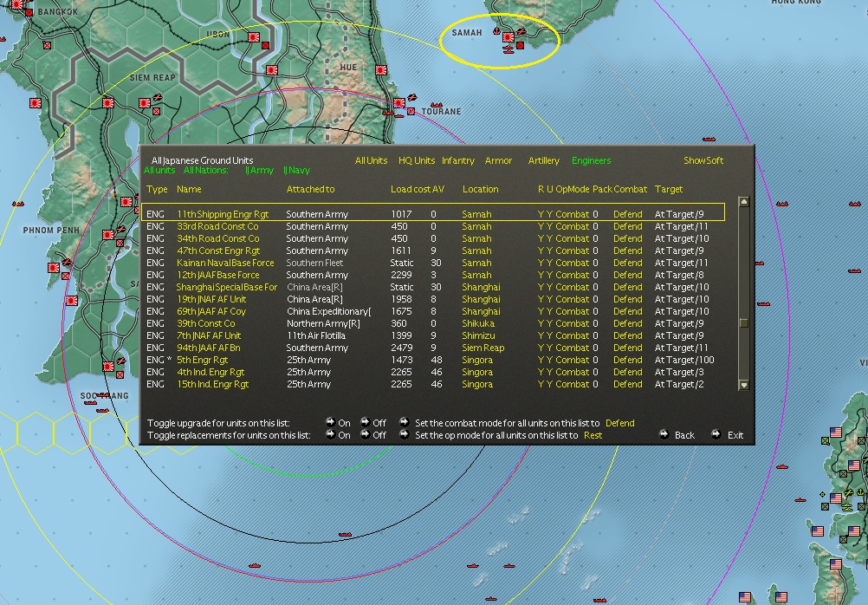Click the arrow icon to turn replacements On
Screen dimensions: 868x605
pyautogui.click(x=331, y=434)
